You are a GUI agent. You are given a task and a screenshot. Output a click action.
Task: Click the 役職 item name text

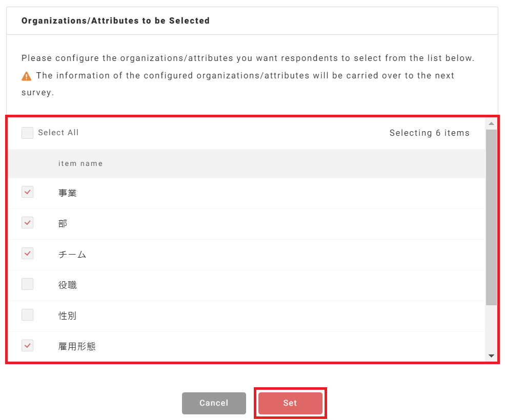pyautogui.click(x=68, y=285)
